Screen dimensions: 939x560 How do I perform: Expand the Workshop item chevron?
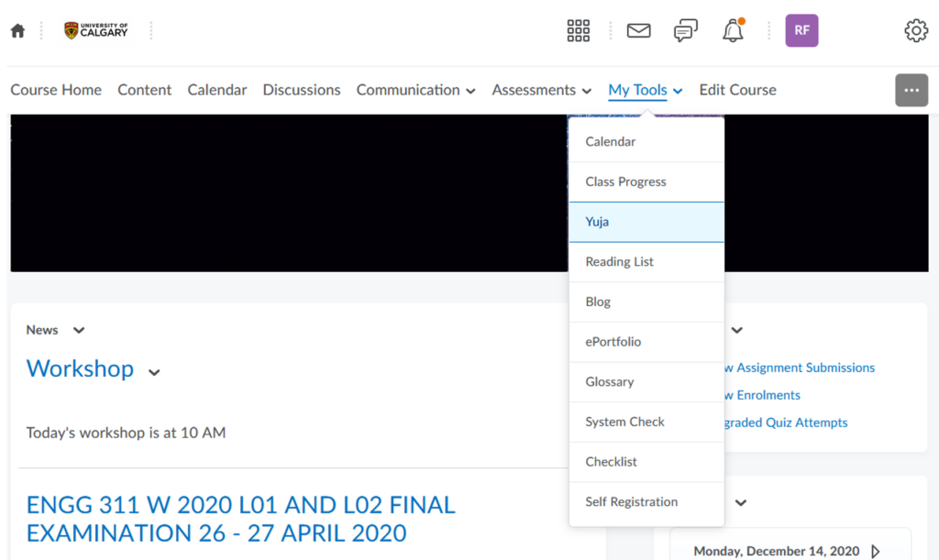154,372
